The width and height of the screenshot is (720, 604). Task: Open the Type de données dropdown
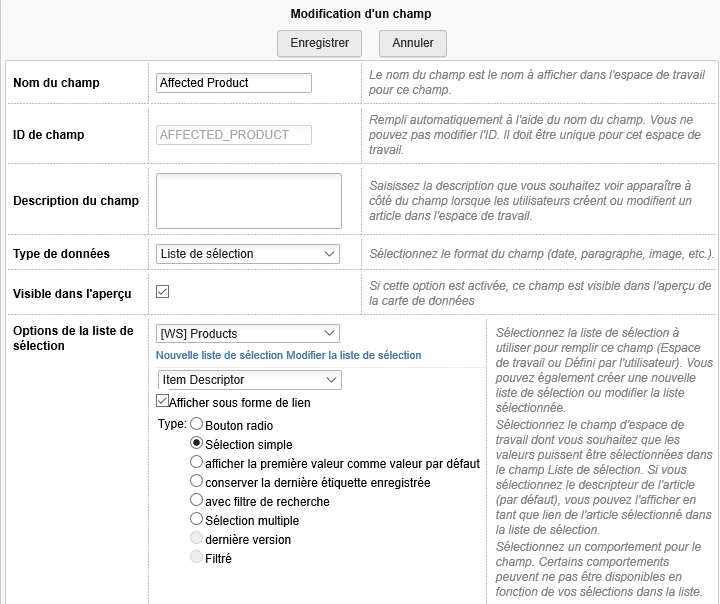pyautogui.click(x=248, y=254)
